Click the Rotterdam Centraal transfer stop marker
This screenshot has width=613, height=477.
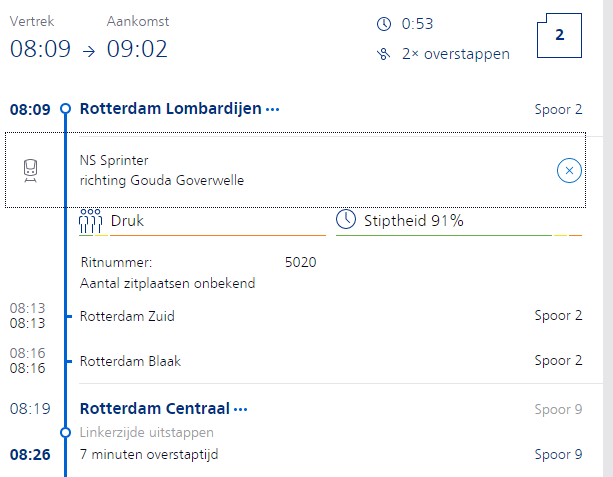[66, 432]
